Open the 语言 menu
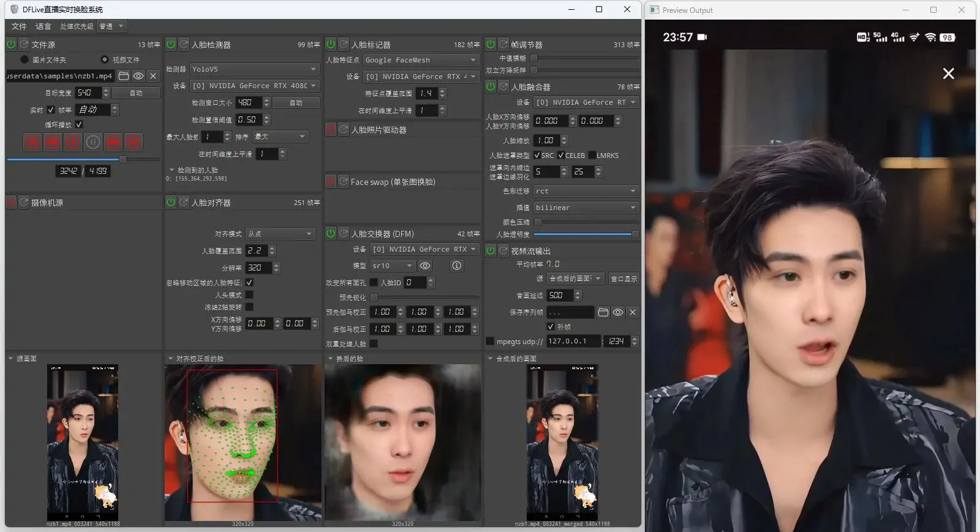The width and height of the screenshot is (980, 532). [43, 26]
